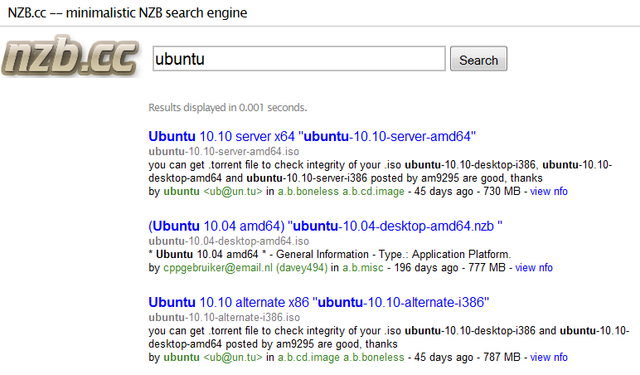Open Ubuntu 10.10 alternate x86 result

pos(319,302)
